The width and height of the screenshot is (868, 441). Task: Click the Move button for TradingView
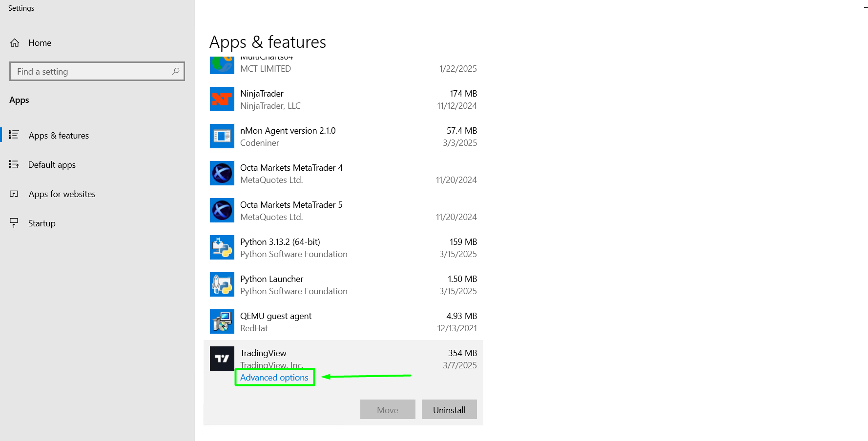[388, 410]
